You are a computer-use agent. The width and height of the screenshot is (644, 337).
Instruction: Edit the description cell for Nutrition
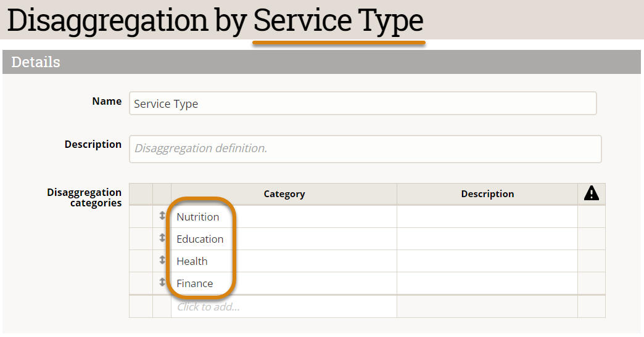point(487,217)
